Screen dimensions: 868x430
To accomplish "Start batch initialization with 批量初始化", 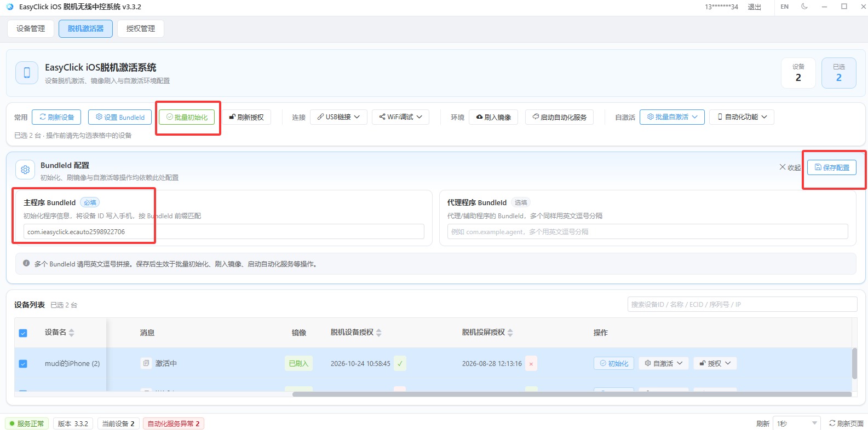I will coord(187,117).
